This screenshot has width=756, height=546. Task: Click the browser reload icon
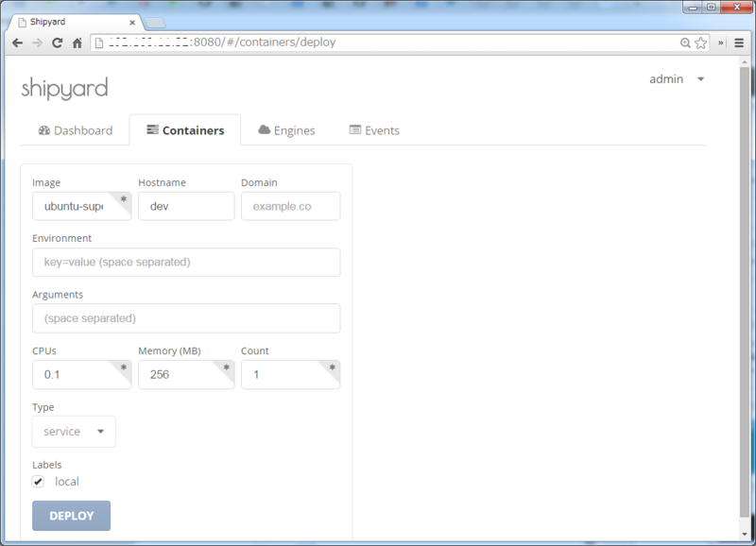point(57,42)
